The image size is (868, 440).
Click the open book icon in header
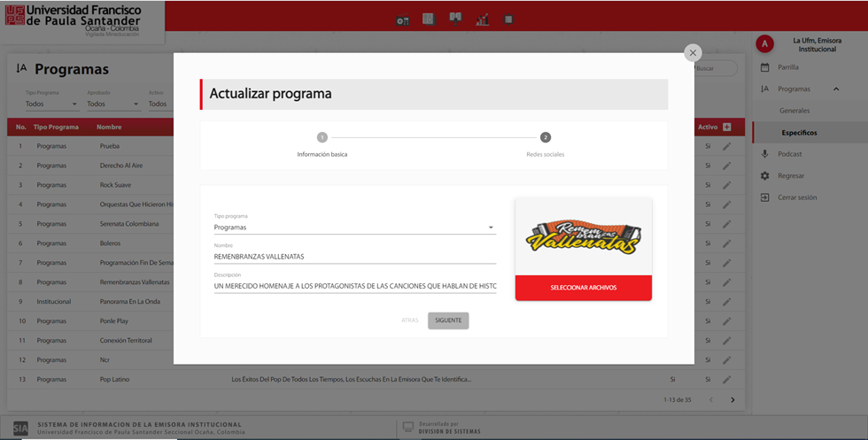(x=455, y=19)
